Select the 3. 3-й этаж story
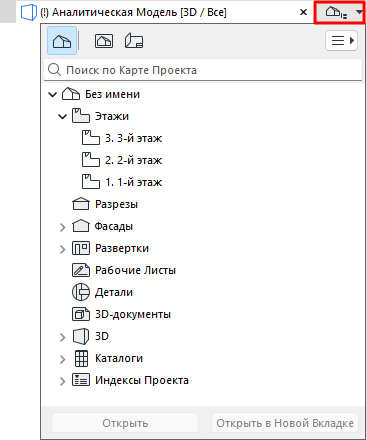This screenshot has height=440, width=367. click(122, 138)
